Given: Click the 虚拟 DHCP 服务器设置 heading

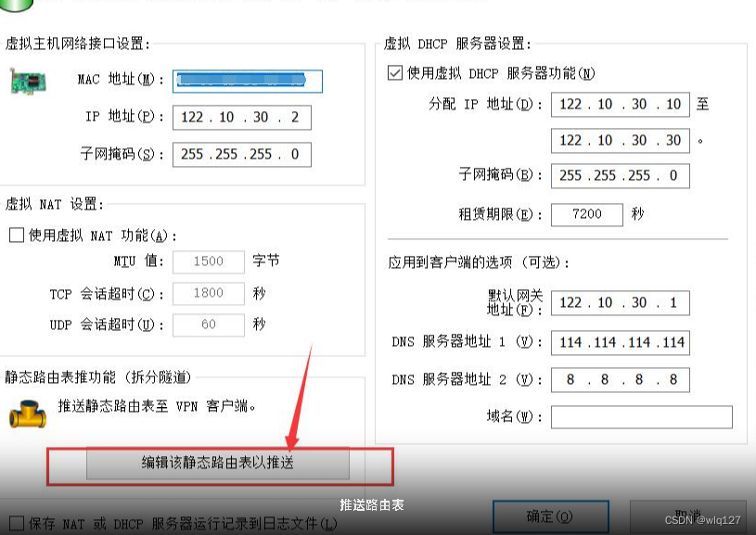Looking at the screenshot, I should (x=457, y=44).
